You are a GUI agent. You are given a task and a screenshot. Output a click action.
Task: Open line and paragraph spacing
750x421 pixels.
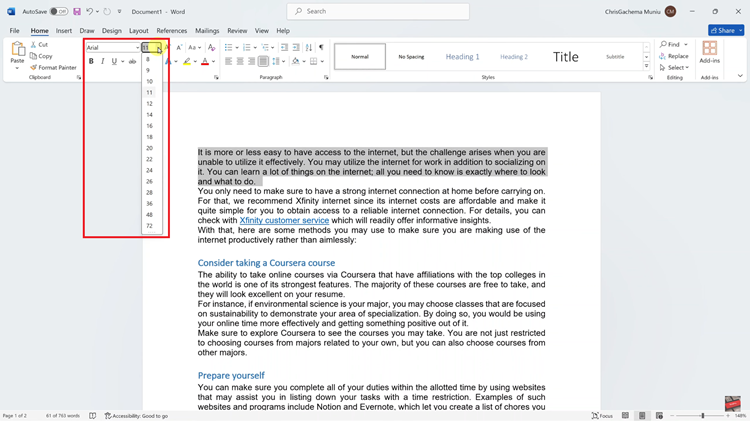click(x=276, y=61)
